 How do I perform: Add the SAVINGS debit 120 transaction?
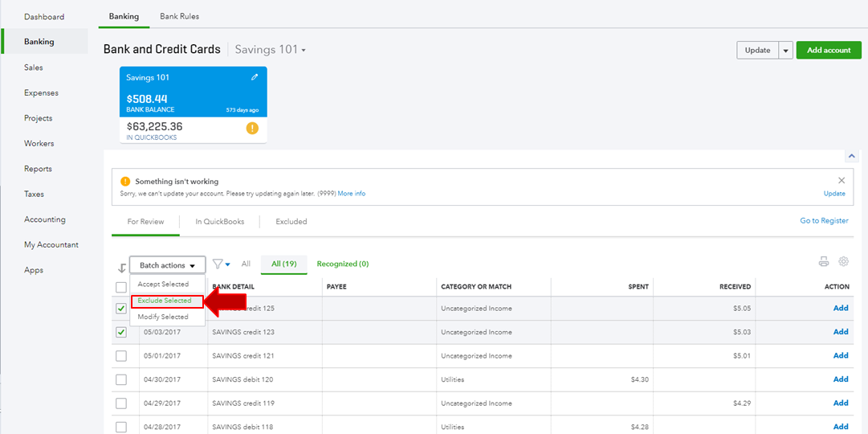pyautogui.click(x=841, y=379)
